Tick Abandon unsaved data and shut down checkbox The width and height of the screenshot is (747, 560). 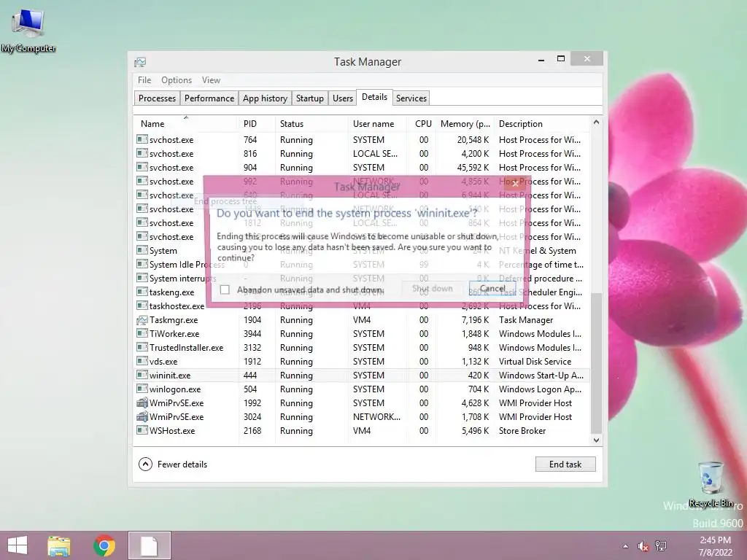click(x=225, y=289)
